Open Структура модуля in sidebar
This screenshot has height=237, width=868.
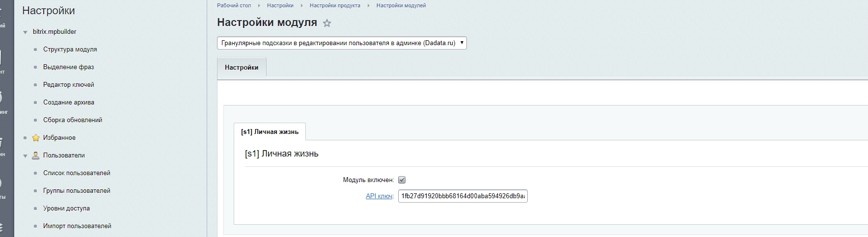pos(70,50)
